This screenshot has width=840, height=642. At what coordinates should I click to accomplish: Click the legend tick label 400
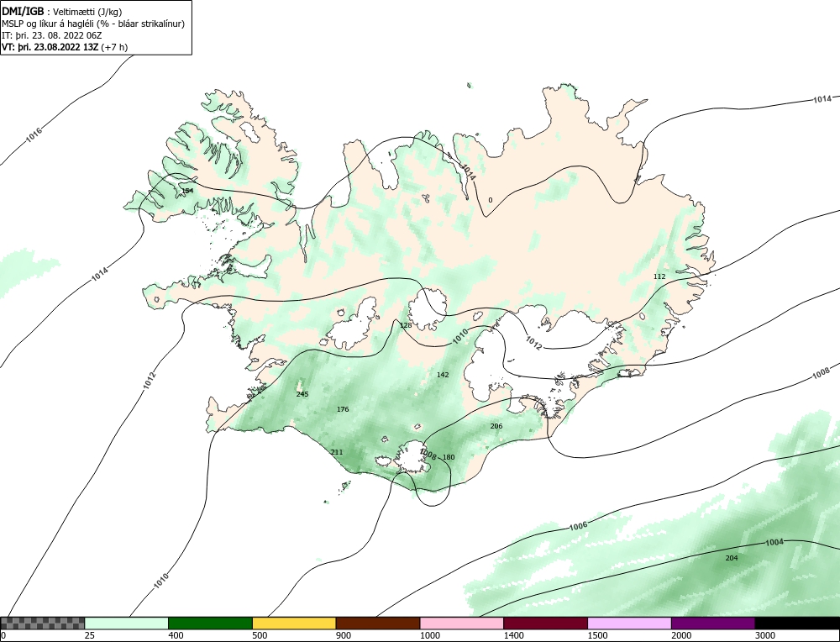[176, 635]
